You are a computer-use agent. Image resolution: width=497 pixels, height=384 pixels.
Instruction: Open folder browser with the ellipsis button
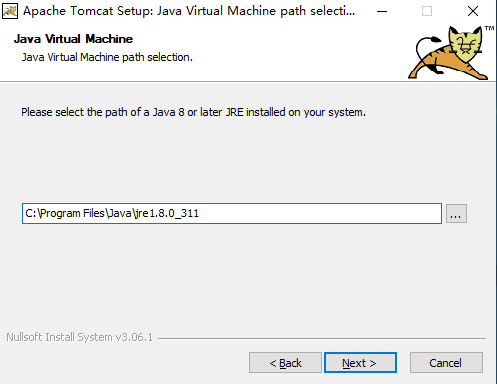tap(456, 213)
